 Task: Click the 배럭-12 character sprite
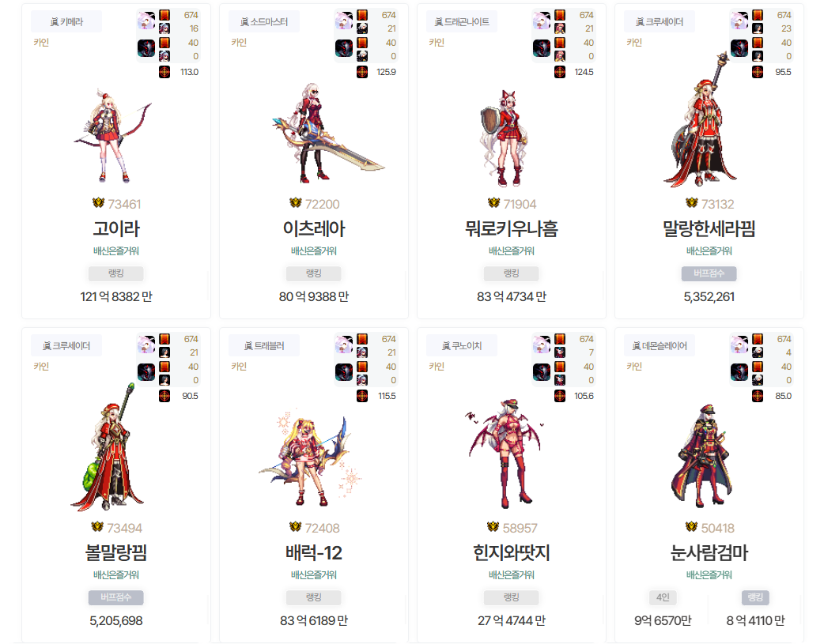tap(311, 458)
